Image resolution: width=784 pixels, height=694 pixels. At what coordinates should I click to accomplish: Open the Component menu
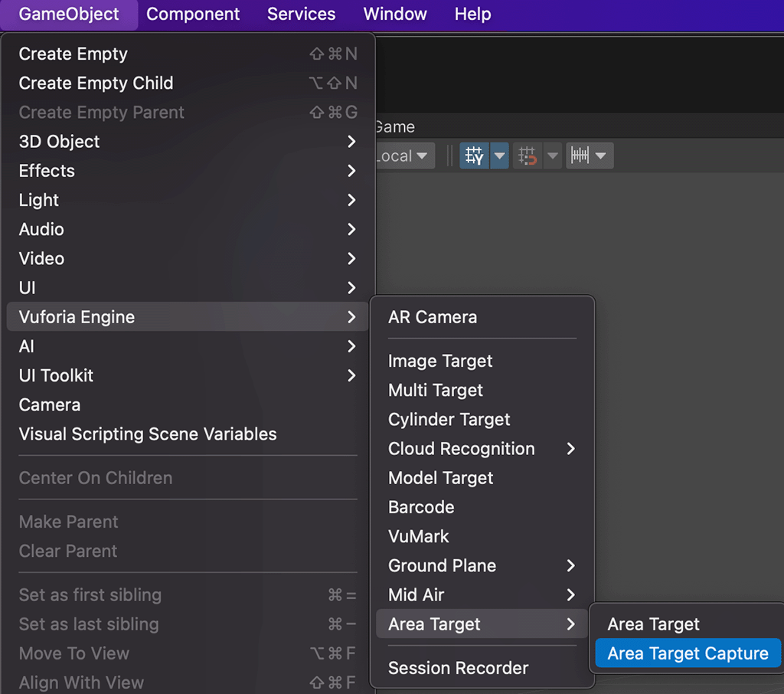193,14
